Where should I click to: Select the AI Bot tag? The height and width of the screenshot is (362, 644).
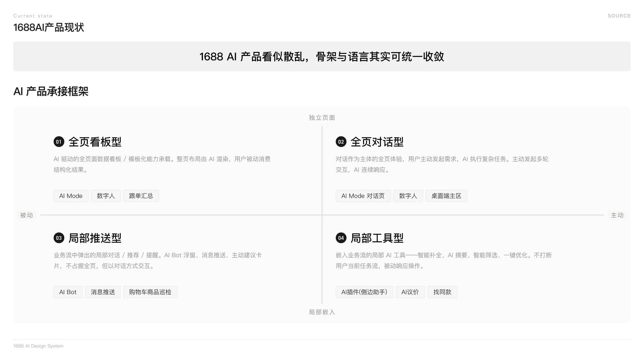[x=68, y=292]
